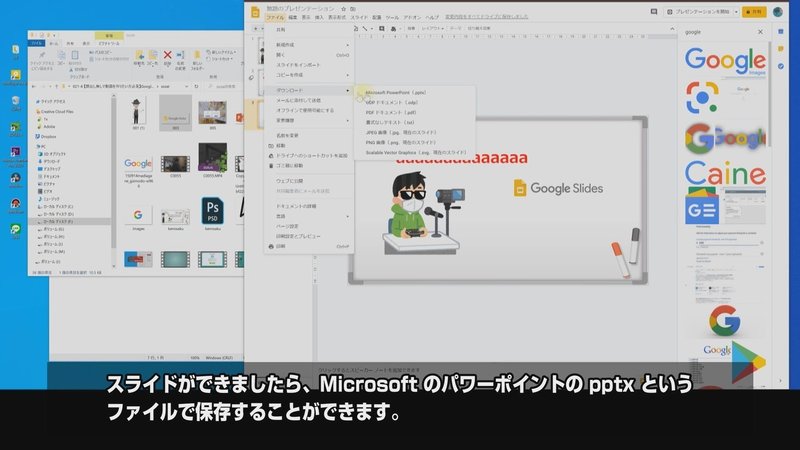Open 新しいアイテム dropdown in Explorer ribbon

pos(221,52)
